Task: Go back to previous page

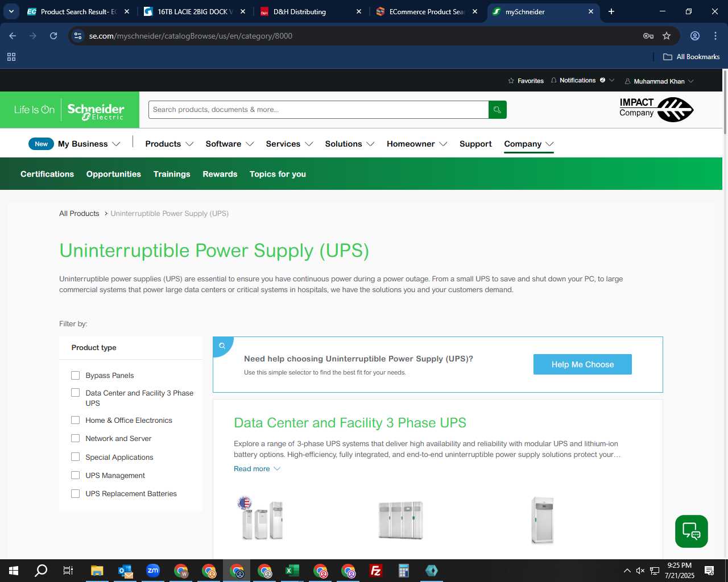Action: (13, 36)
